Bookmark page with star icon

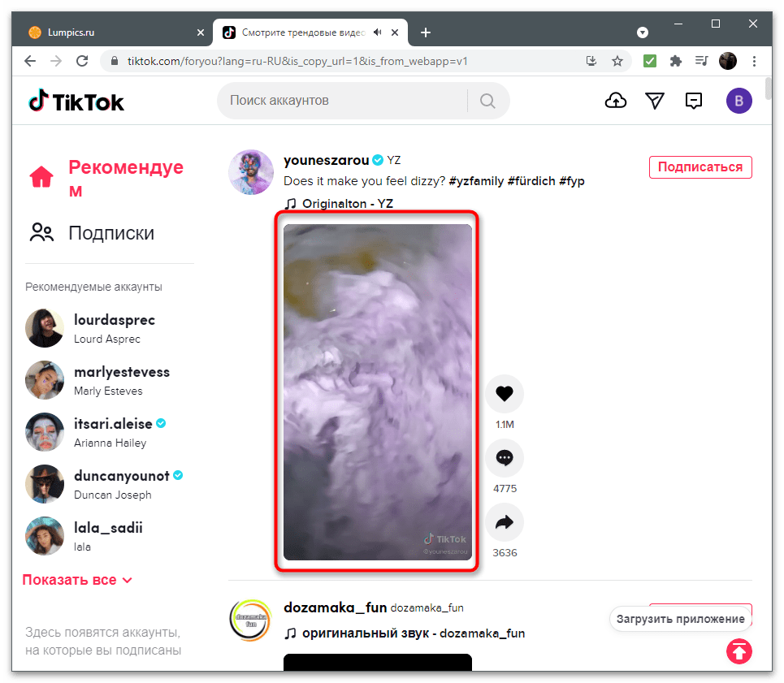click(x=617, y=61)
